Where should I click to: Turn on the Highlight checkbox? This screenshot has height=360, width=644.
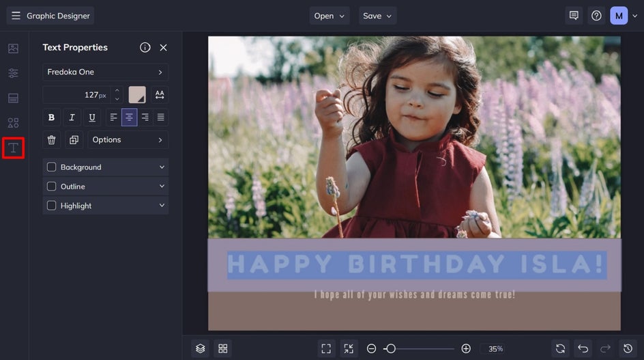click(x=51, y=206)
